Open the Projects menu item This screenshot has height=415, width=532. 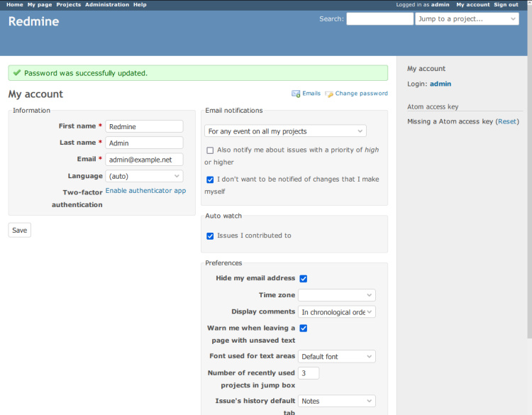[x=69, y=5]
